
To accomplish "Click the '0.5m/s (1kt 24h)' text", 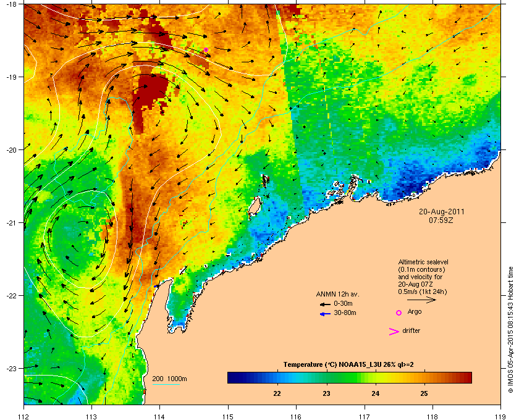I will (423, 292).
